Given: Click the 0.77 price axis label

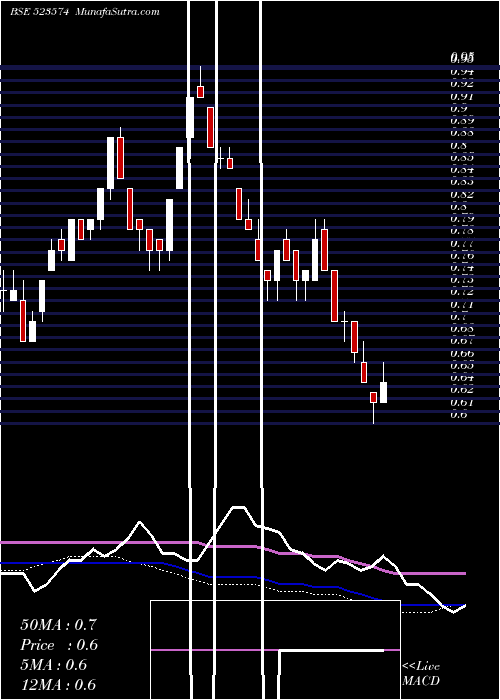Looking at the screenshot, I should tap(462, 244).
